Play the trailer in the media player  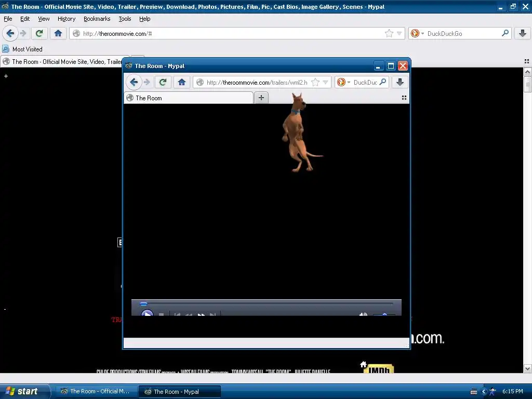click(x=147, y=313)
